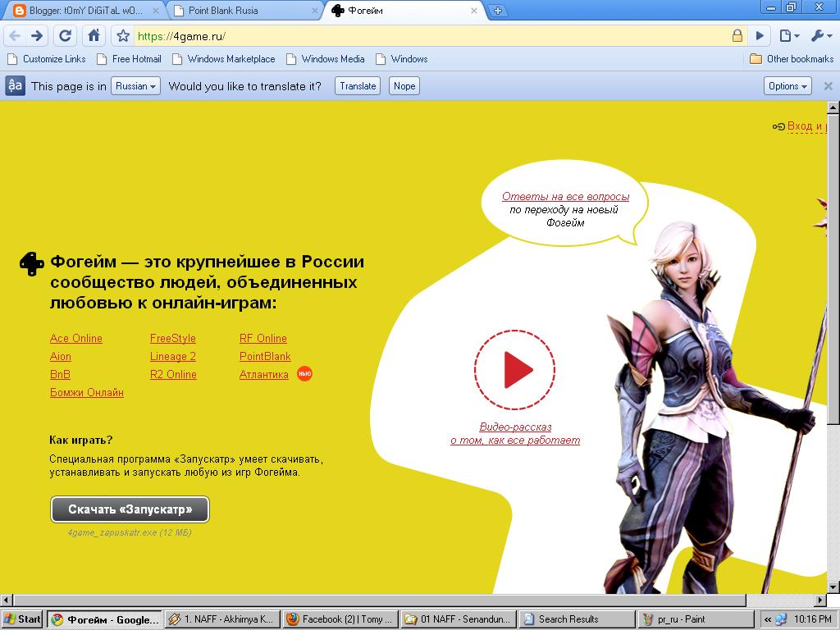840x630 pixels.
Task: Open the 01 NAFF - Senandung folder taskbar item
Action: click(x=459, y=619)
